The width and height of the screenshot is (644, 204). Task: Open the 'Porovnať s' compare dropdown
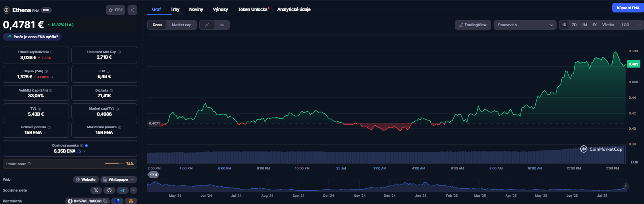point(525,25)
